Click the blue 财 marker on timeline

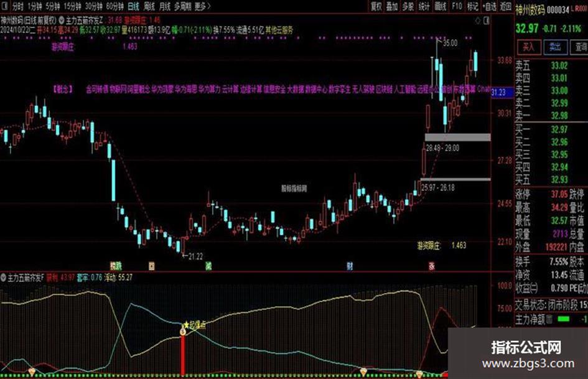coord(350,266)
